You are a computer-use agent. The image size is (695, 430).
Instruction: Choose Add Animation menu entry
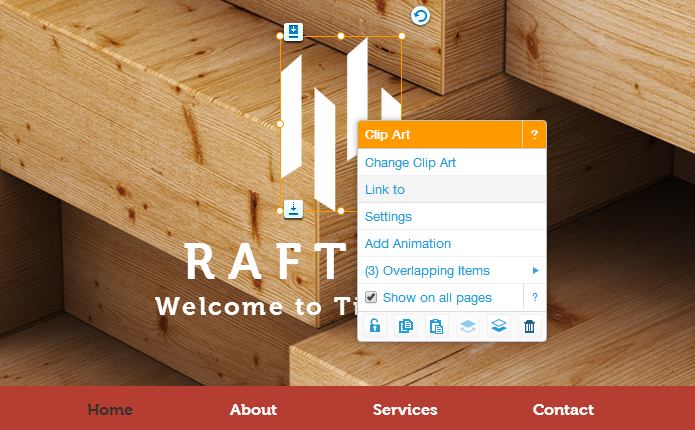tap(452, 244)
